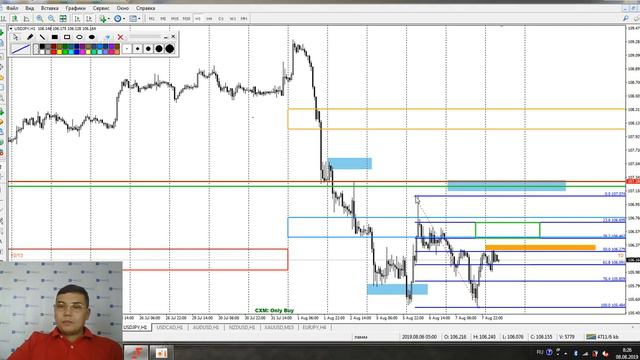Image resolution: width=640 pixels, height=360 pixels.
Task: Open the periods clock button
Action: click(x=118, y=18)
